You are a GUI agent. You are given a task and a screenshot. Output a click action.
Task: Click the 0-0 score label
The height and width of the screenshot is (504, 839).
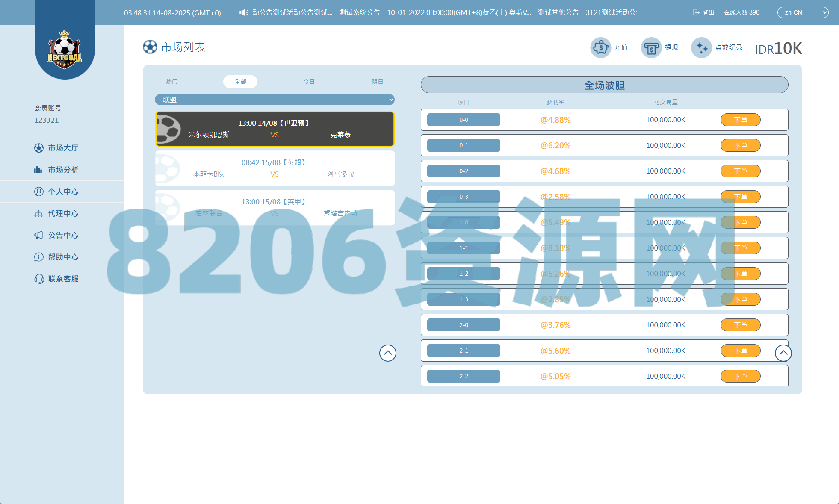click(x=464, y=120)
